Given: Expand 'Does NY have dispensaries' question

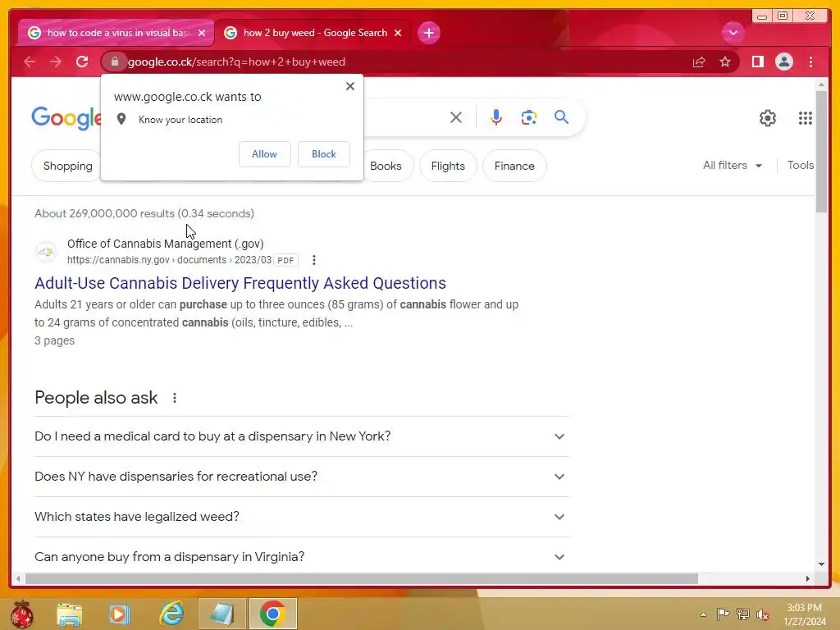Looking at the screenshot, I should click(x=302, y=477).
